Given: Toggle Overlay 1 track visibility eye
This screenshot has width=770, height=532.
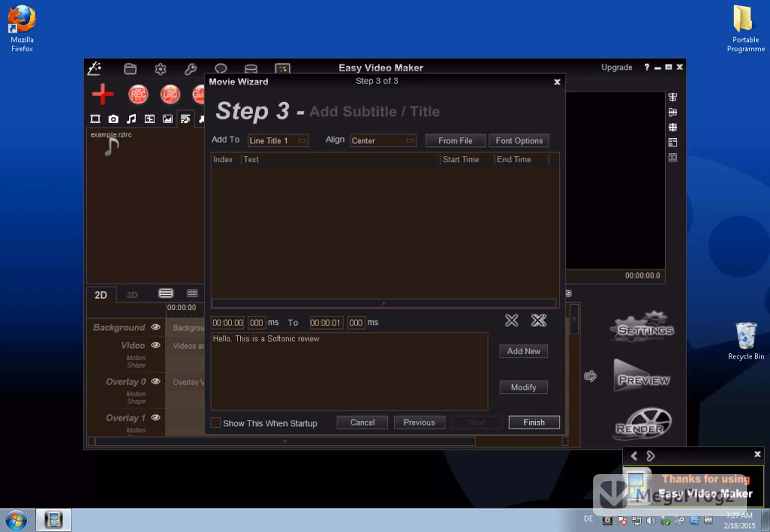Looking at the screenshot, I should (156, 417).
